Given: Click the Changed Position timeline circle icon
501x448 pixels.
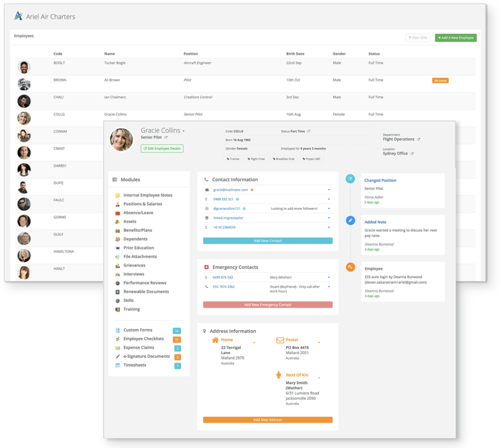Looking at the screenshot, I should pyautogui.click(x=350, y=179).
